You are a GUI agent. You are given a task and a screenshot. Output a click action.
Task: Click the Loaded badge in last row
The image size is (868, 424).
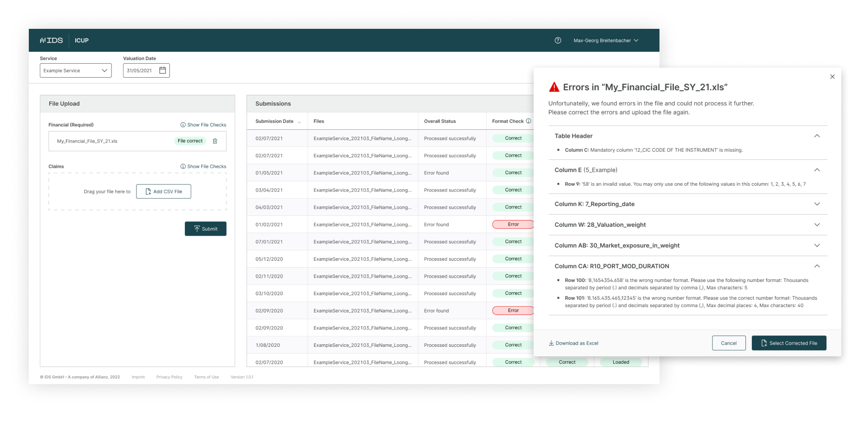click(621, 362)
